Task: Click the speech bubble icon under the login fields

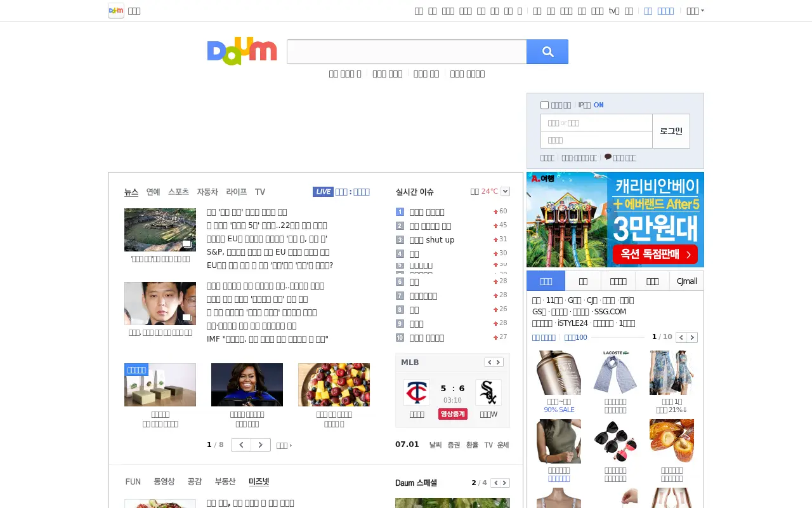Action: [608, 157]
